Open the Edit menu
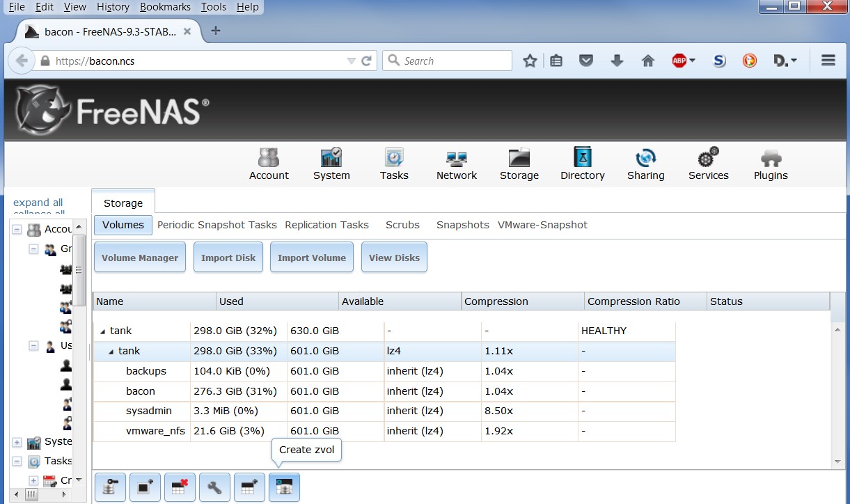The image size is (850, 504). [45, 7]
